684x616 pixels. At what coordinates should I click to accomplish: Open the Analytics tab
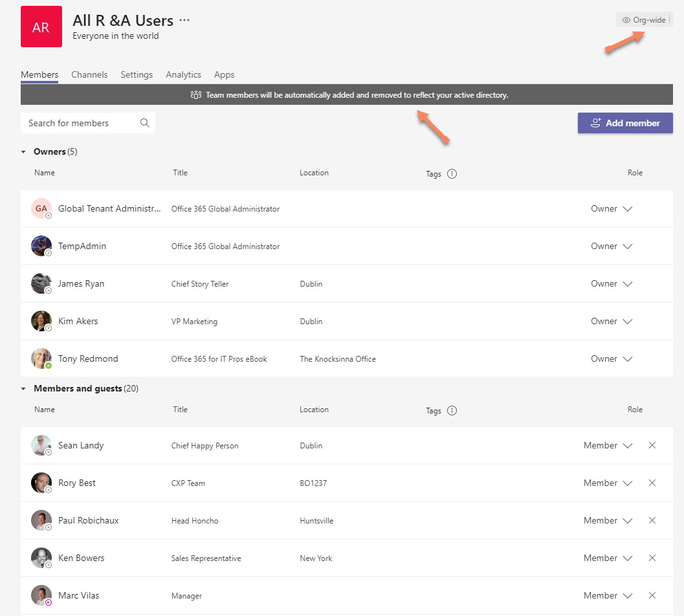tap(183, 74)
